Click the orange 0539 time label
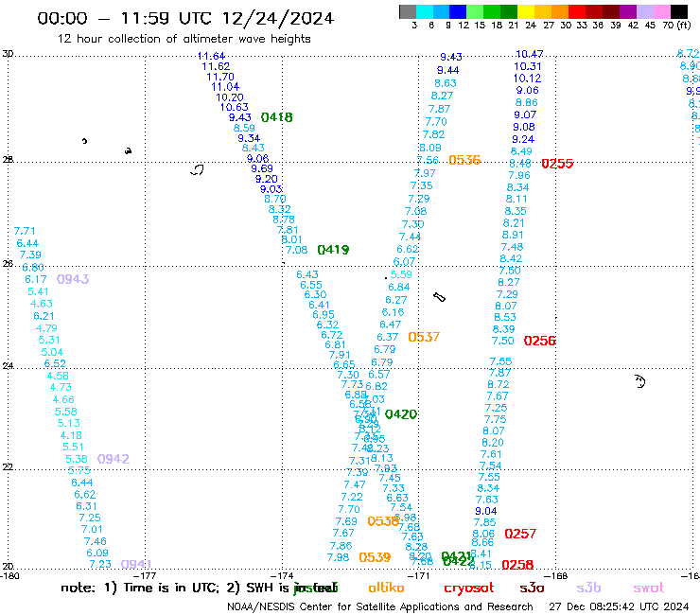 coord(375,557)
